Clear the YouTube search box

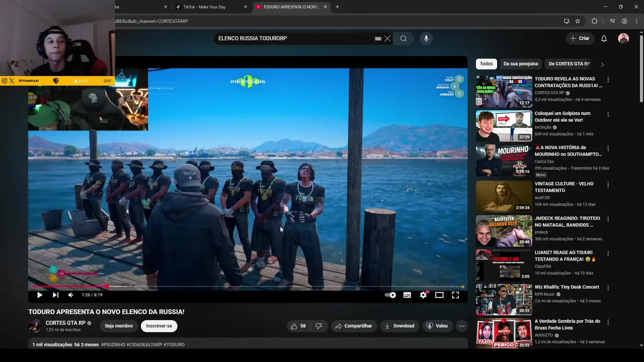point(387,39)
